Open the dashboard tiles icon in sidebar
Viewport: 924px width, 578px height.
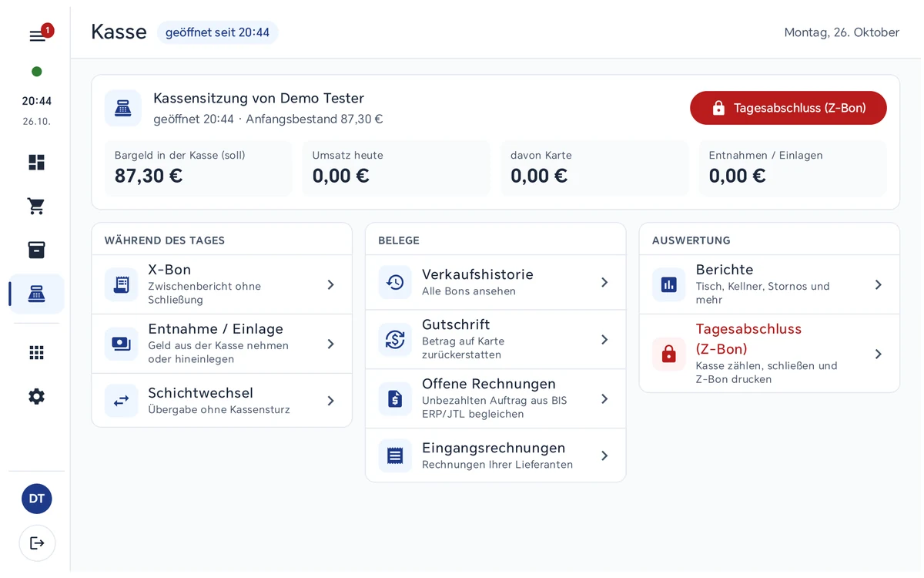36,163
